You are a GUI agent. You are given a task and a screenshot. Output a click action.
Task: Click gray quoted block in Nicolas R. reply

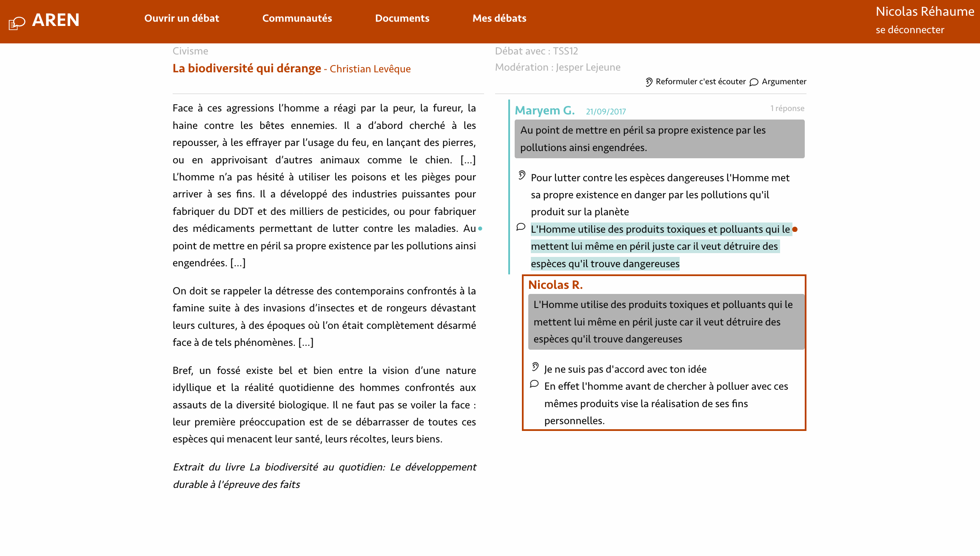click(x=666, y=322)
